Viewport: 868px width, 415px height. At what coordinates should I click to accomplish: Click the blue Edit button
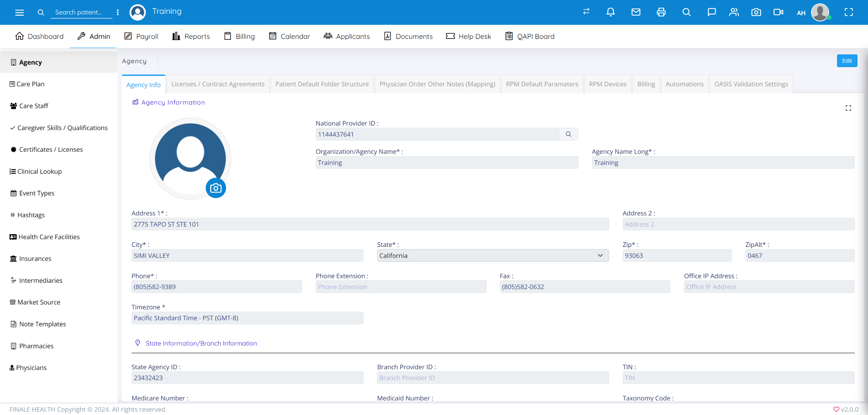coord(847,61)
